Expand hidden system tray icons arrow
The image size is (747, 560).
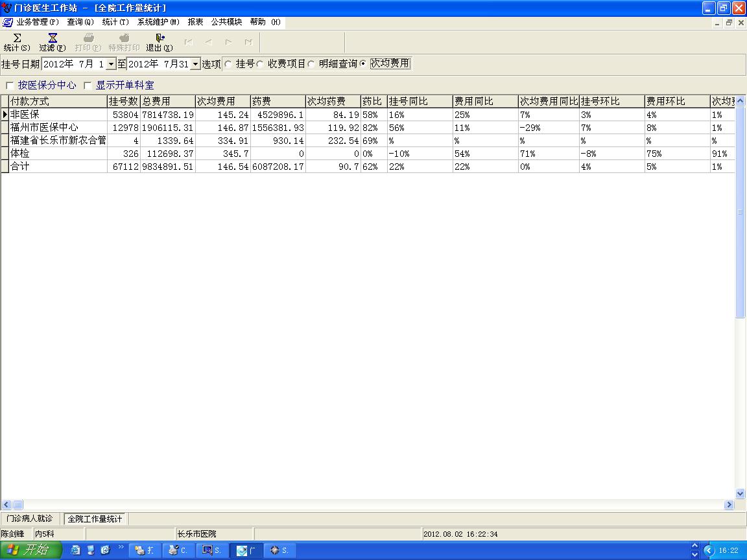(708, 550)
